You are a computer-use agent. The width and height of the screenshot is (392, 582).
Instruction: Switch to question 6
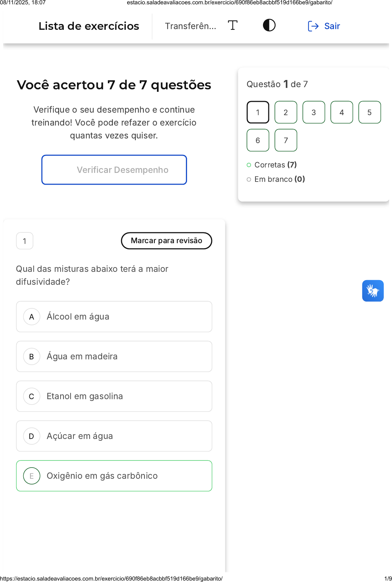click(x=258, y=141)
